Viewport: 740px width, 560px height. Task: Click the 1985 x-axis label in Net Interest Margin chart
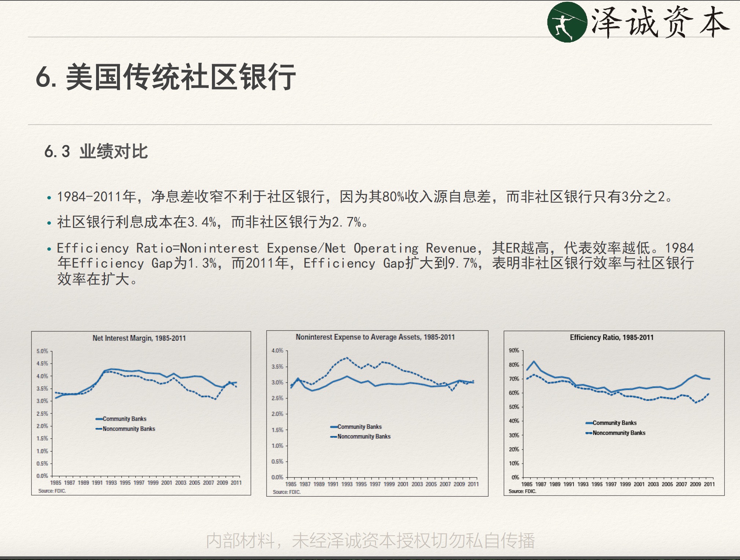56,483
